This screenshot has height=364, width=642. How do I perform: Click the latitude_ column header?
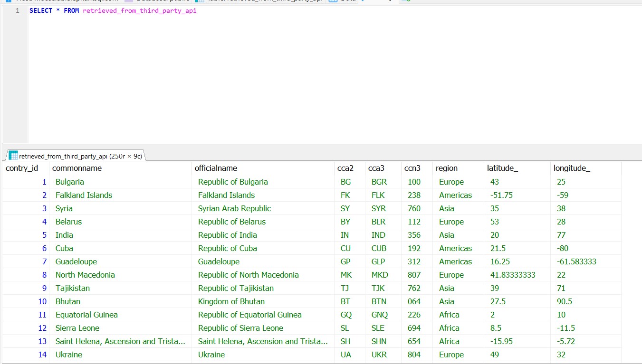click(517, 168)
